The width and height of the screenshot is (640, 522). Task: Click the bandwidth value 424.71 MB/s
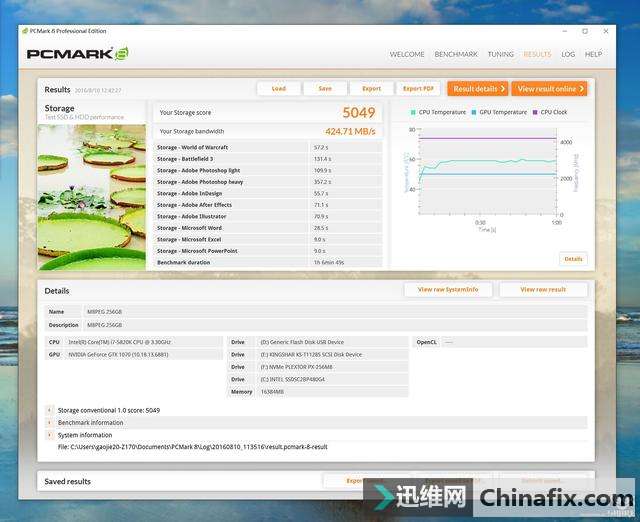click(350, 131)
